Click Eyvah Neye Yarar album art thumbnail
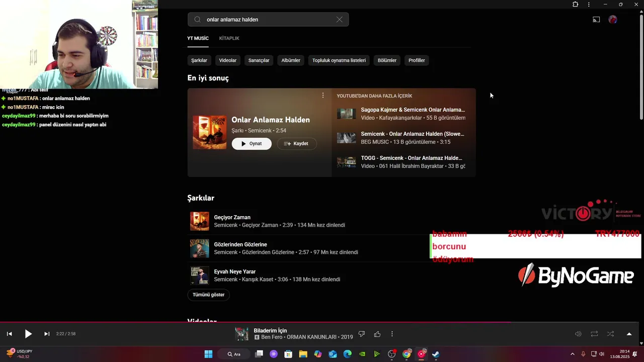This screenshot has height=362, width=644. point(200,276)
